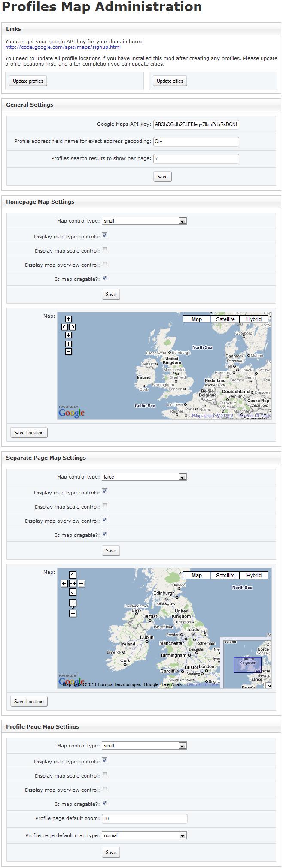Zoom out on the Homepage map

coord(68,352)
